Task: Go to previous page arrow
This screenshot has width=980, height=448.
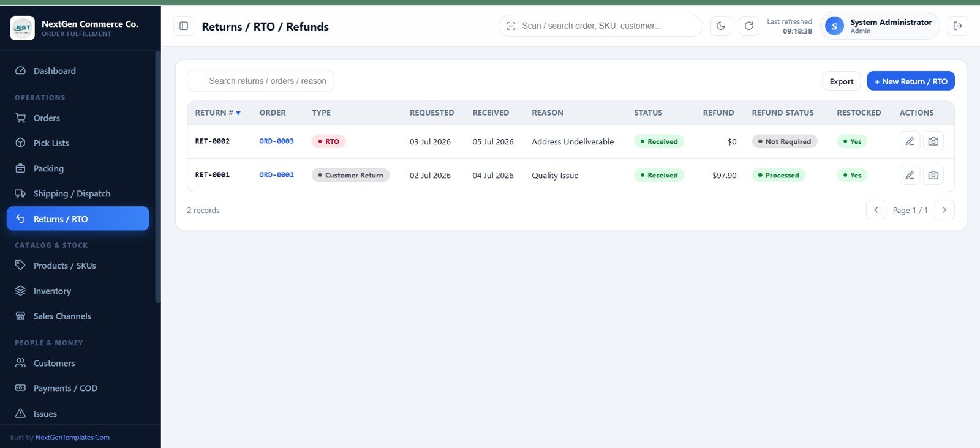Action: tap(876, 210)
